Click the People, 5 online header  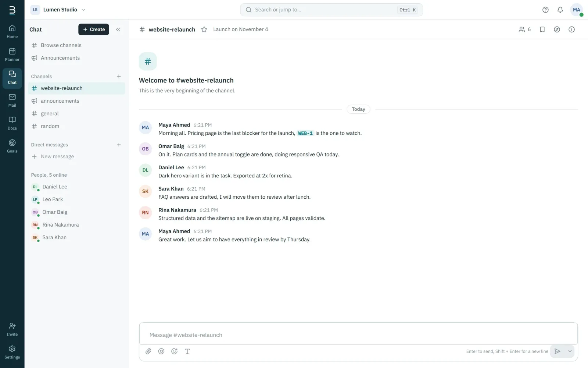(x=49, y=175)
